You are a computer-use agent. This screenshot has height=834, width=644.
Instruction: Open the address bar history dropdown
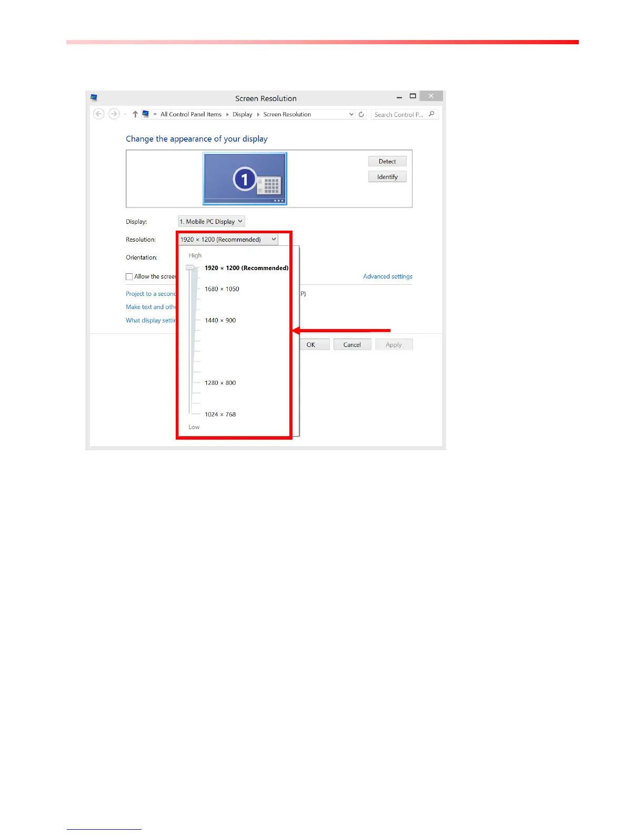(351, 114)
